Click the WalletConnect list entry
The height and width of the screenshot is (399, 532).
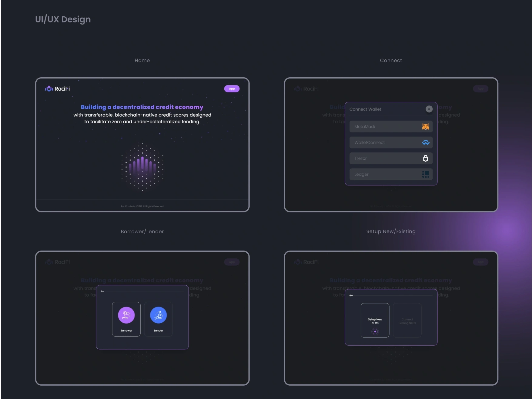(x=391, y=142)
